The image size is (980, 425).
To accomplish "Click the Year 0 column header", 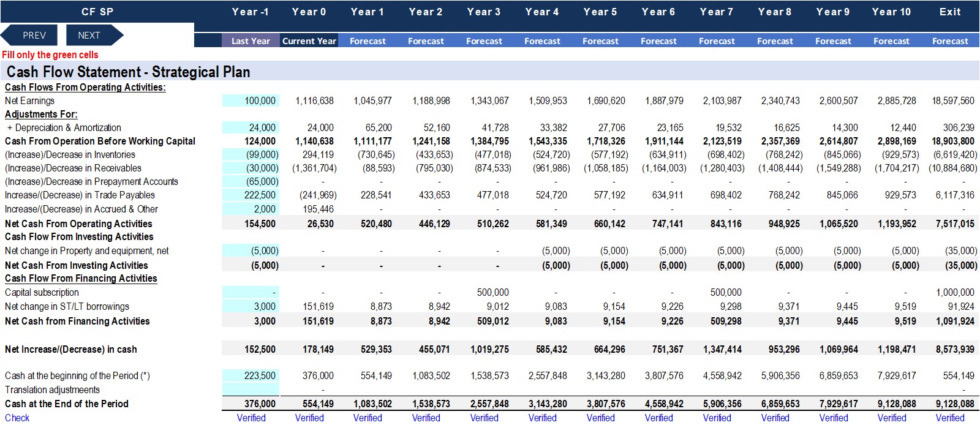I will point(309,12).
